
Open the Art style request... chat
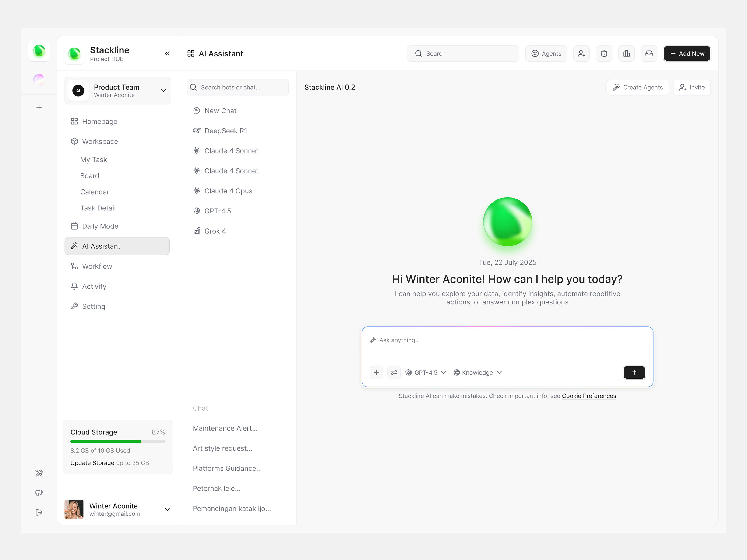click(222, 448)
